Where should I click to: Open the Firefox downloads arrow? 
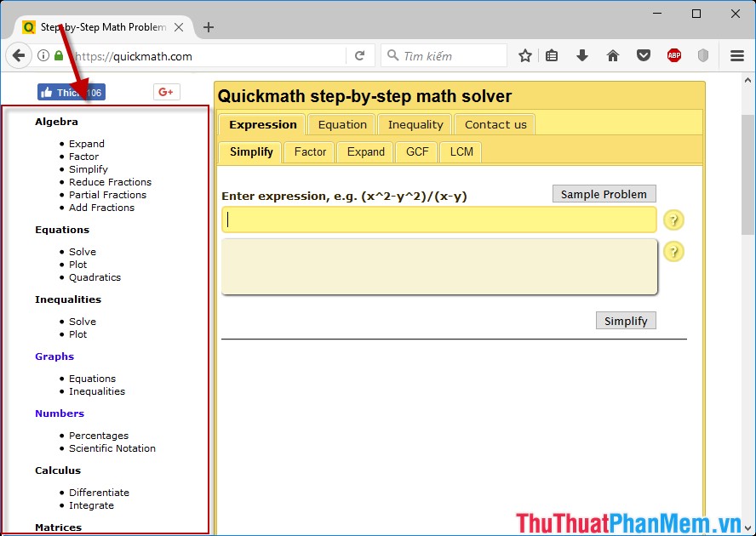[x=582, y=55]
